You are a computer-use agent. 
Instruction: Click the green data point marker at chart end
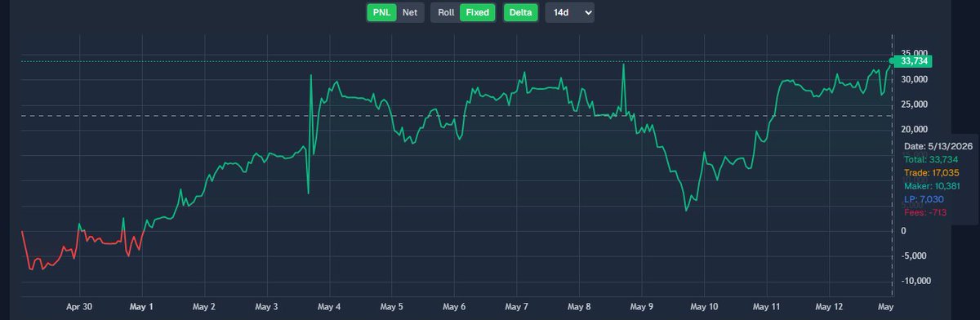892,61
